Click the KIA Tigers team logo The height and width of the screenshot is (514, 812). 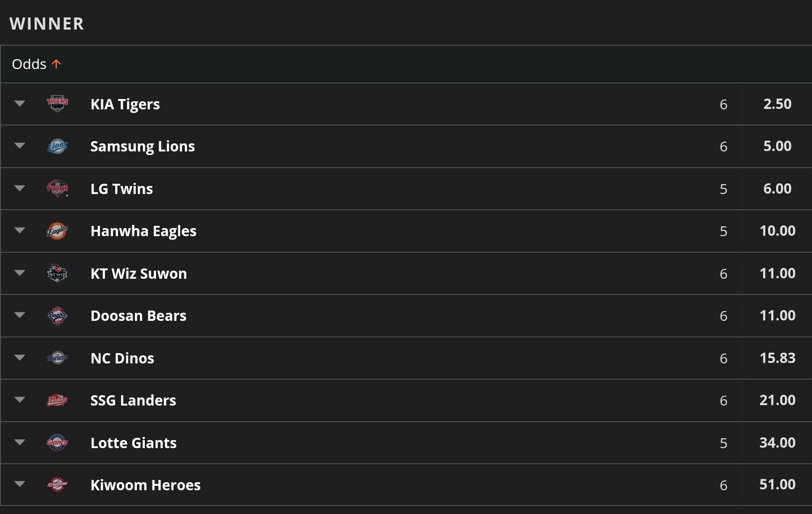(x=57, y=104)
